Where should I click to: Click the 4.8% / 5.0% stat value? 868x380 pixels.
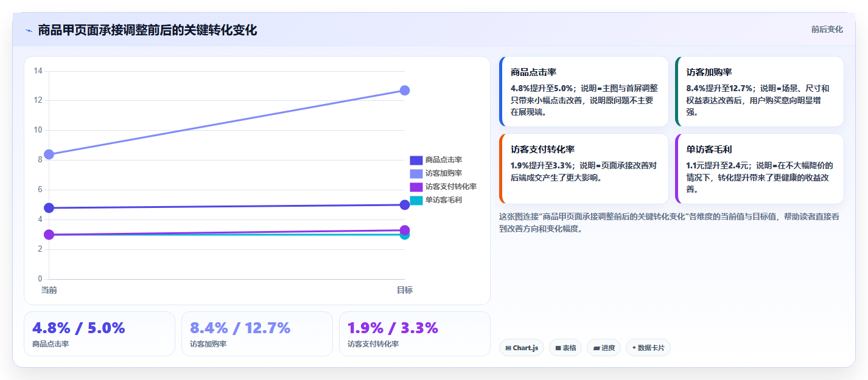79,328
